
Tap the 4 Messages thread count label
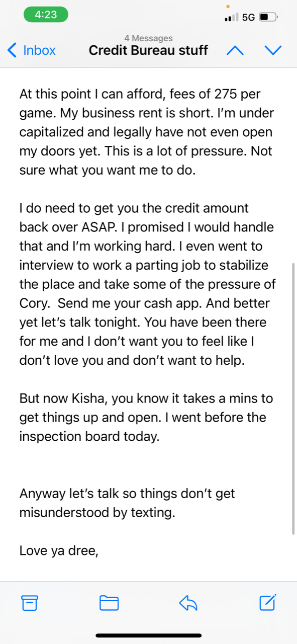pos(148,38)
